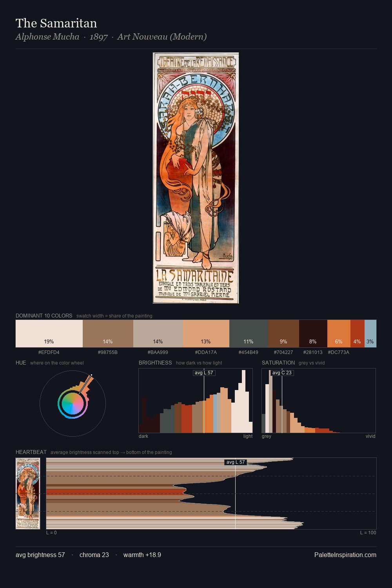Click the avg L 57 brightness histogram label

coord(204,372)
